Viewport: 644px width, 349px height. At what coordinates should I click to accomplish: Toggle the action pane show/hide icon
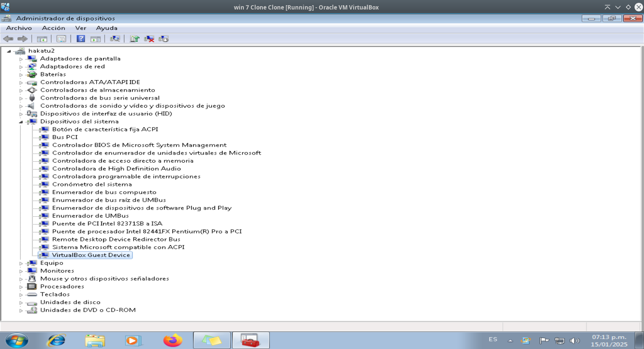pos(96,39)
